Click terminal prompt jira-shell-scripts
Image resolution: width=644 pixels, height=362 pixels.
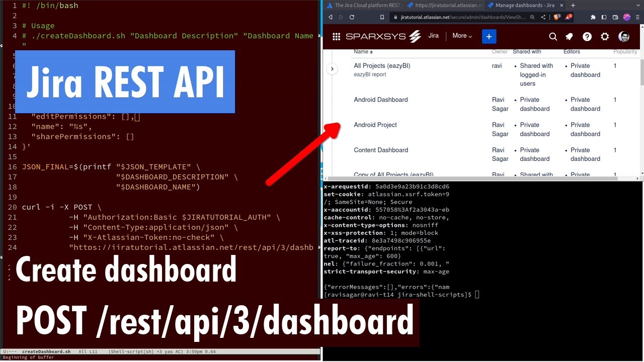coord(397,295)
